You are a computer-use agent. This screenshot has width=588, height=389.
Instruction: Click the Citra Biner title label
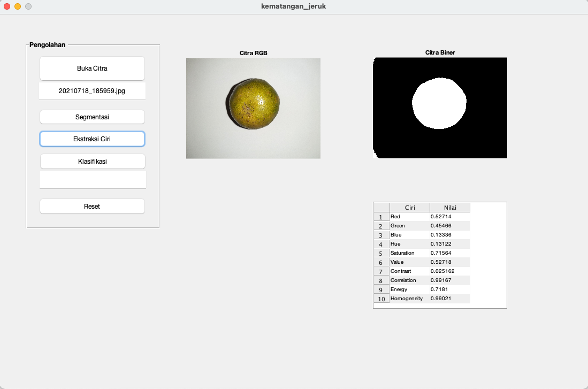tap(440, 52)
